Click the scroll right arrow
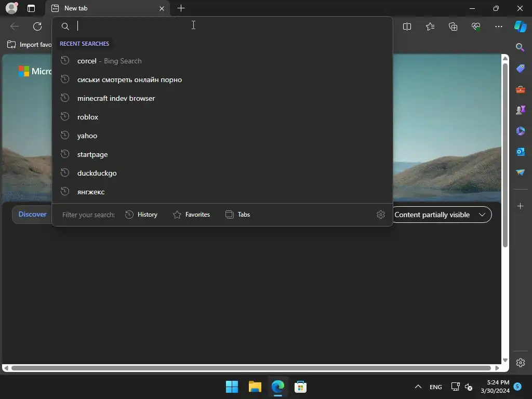 click(x=497, y=368)
